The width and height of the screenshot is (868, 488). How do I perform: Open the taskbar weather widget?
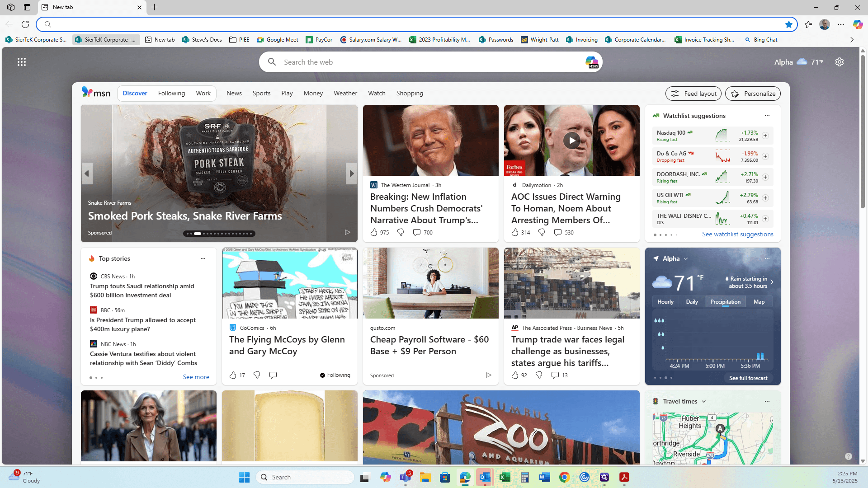tap(25, 477)
